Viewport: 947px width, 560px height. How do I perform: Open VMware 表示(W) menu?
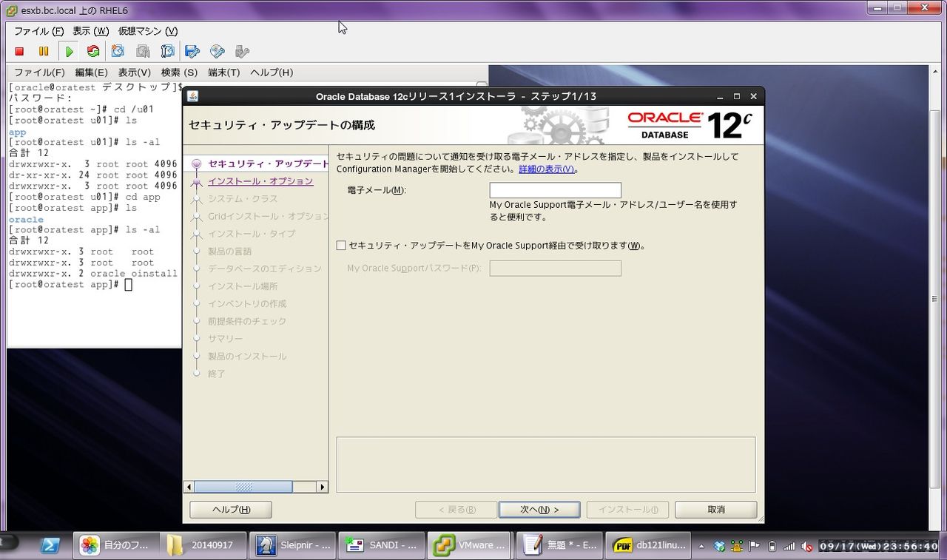tap(91, 31)
